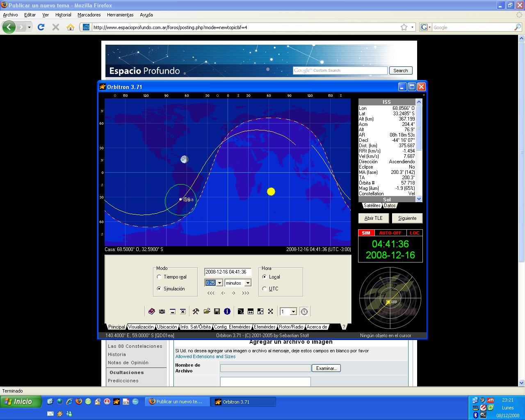Select the Simulación mode radio button
Screen dimensions: 525x420
(159, 289)
